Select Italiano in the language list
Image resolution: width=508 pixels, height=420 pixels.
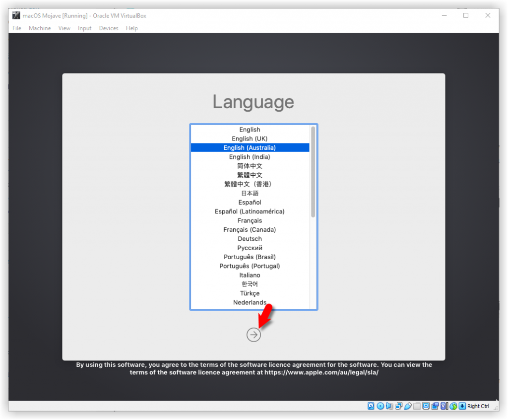[250, 275]
